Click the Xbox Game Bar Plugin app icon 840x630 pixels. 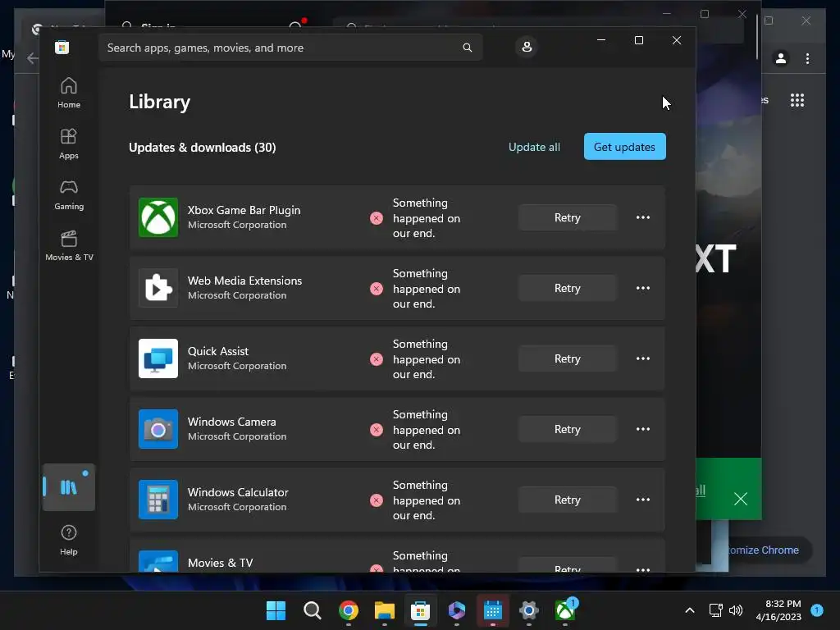[x=158, y=217]
